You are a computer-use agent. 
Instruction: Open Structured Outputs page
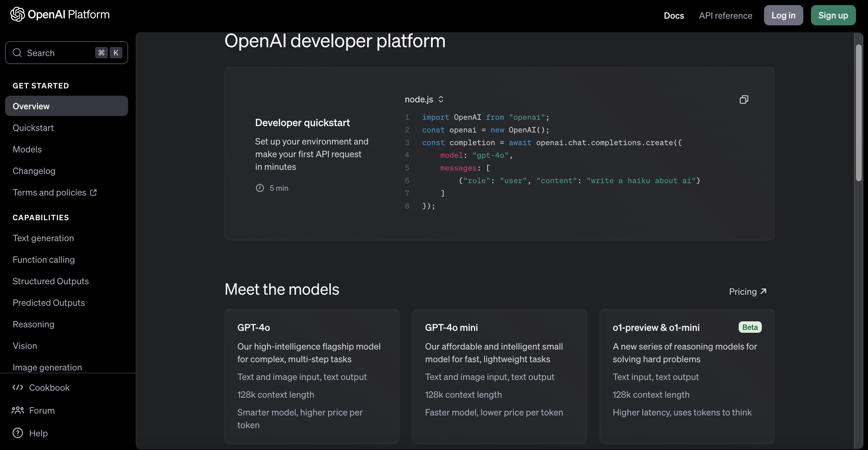pyautogui.click(x=50, y=281)
